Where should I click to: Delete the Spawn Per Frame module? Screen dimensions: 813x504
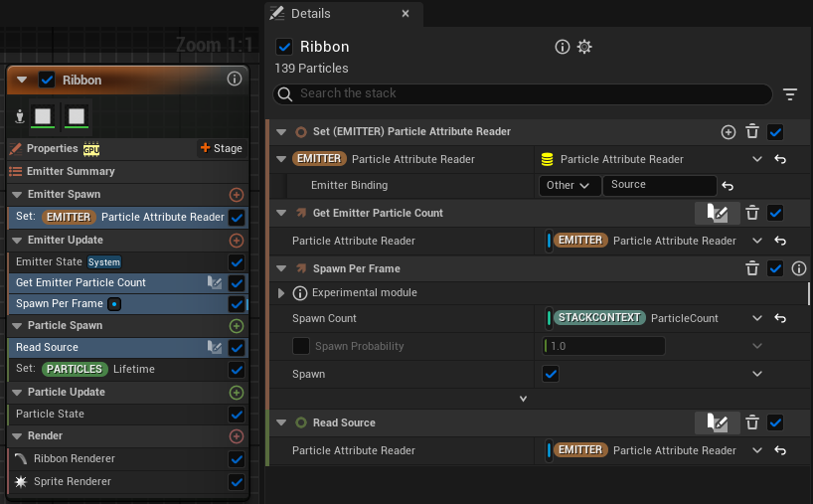pos(751,268)
